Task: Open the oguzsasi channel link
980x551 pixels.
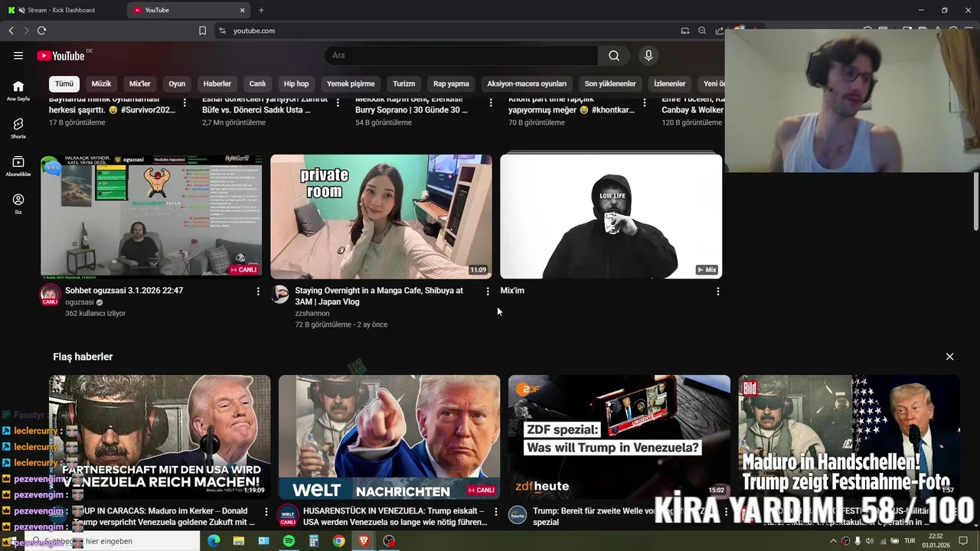Action: coord(80,302)
